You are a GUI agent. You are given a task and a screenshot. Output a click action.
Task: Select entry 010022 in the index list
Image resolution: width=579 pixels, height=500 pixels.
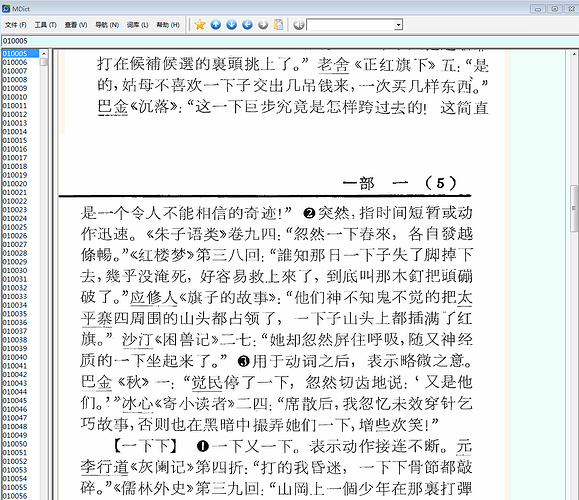[x=15, y=201]
